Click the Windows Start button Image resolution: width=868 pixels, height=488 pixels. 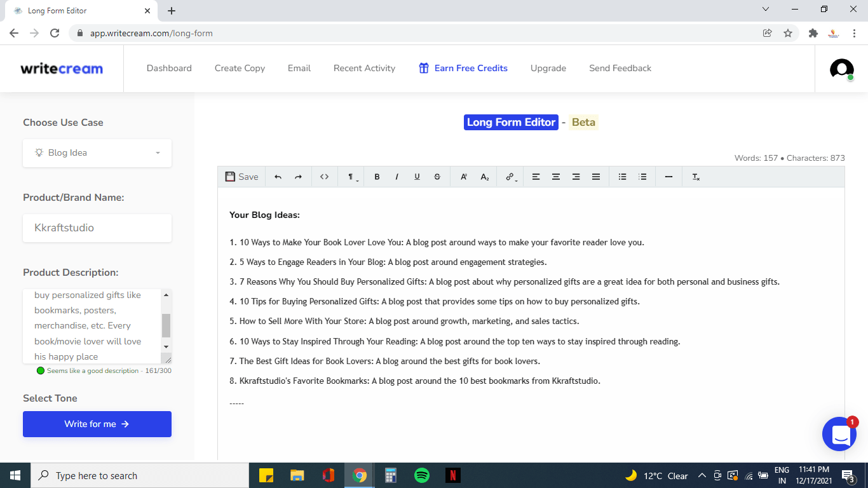(15, 475)
